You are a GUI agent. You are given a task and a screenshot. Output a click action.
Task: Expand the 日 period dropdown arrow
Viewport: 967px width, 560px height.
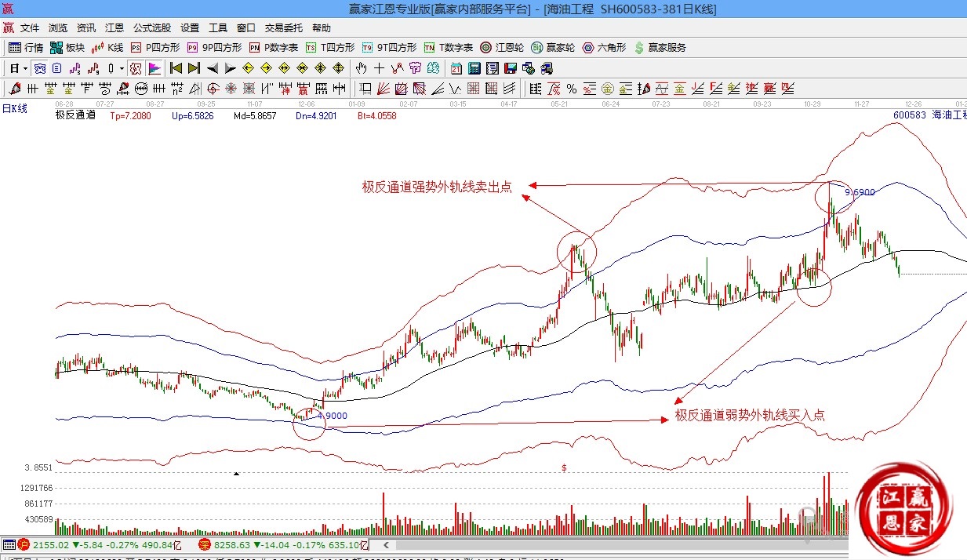(x=24, y=68)
